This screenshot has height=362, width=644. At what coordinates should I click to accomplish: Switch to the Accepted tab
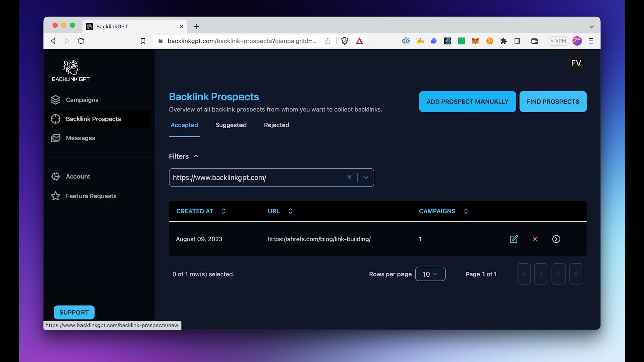(184, 125)
